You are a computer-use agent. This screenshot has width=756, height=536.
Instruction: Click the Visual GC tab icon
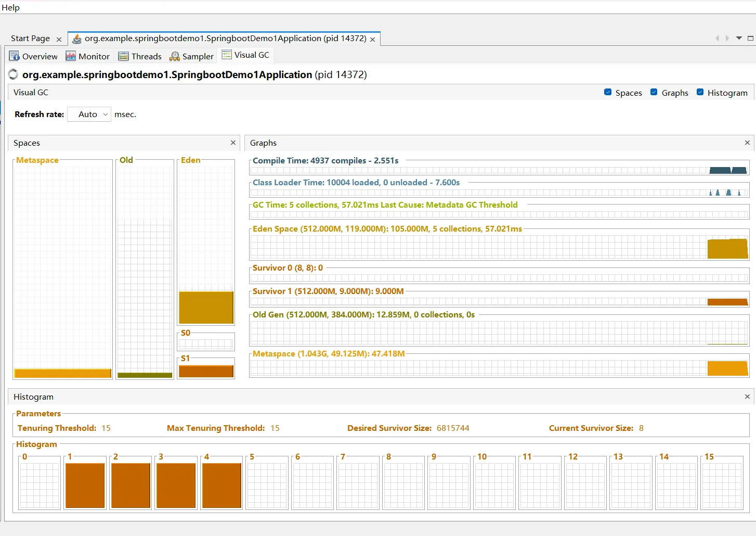coord(227,55)
